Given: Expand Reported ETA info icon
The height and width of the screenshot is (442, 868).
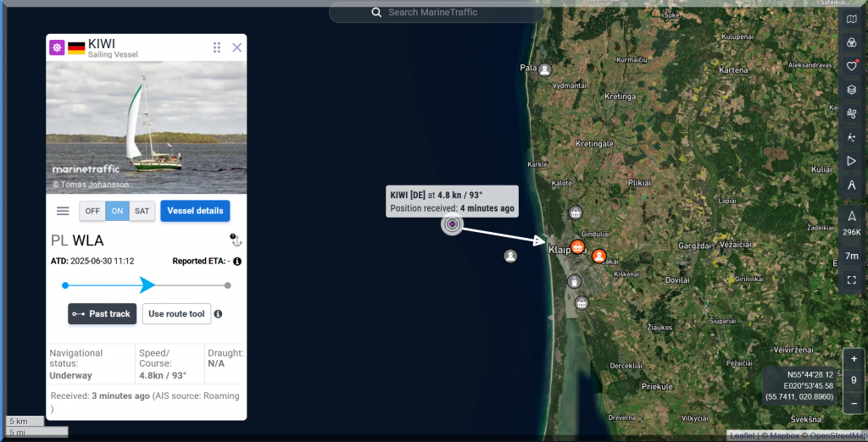Looking at the screenshot, I should tap(237, 262).
